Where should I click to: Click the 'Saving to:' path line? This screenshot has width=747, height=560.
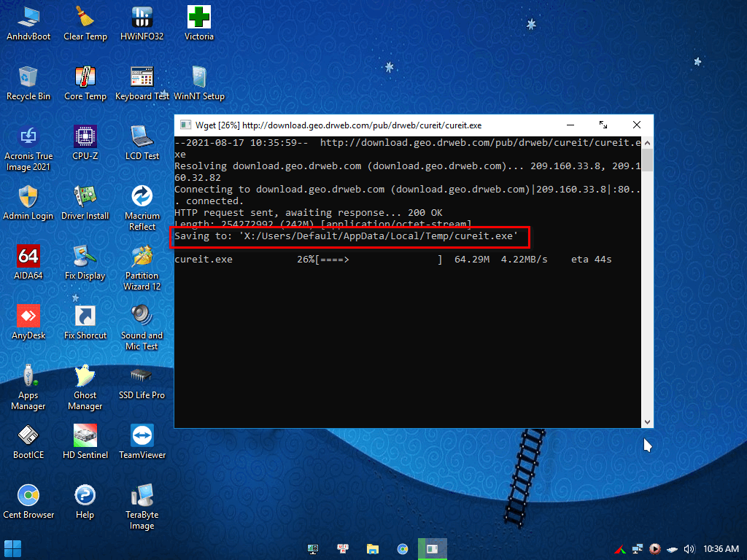[346, 236]
